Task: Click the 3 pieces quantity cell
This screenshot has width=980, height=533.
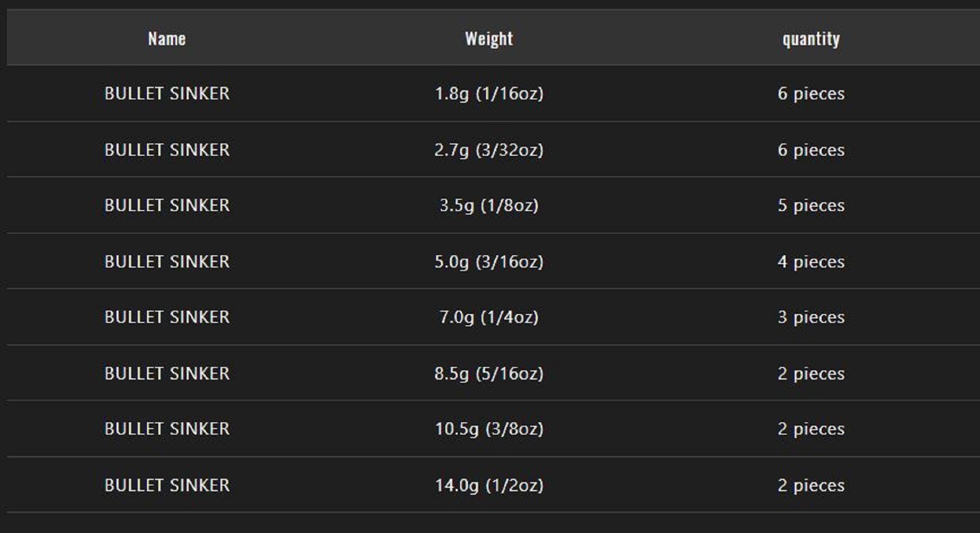Action: coord(811,317)
